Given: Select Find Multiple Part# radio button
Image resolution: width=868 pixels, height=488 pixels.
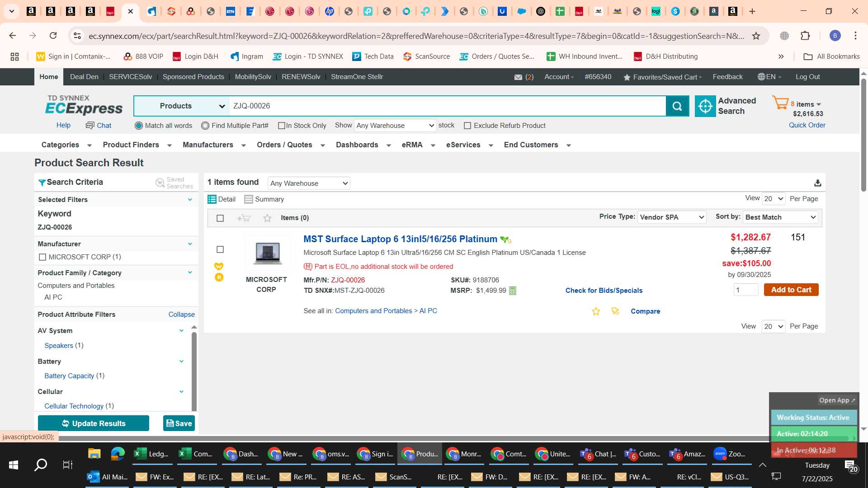Looking at the screenshot, I should pyautogui.click(x=205, y=126).
